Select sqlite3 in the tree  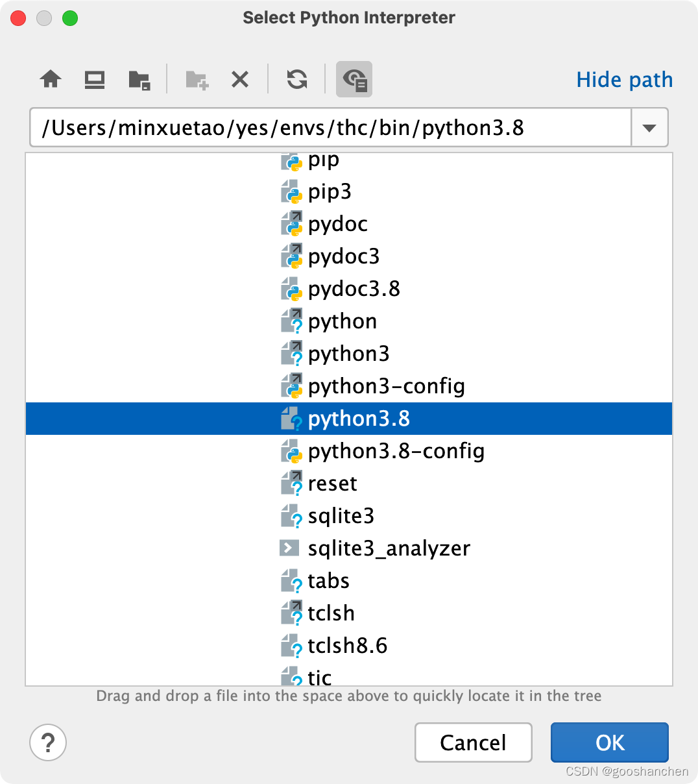point(349,516)
